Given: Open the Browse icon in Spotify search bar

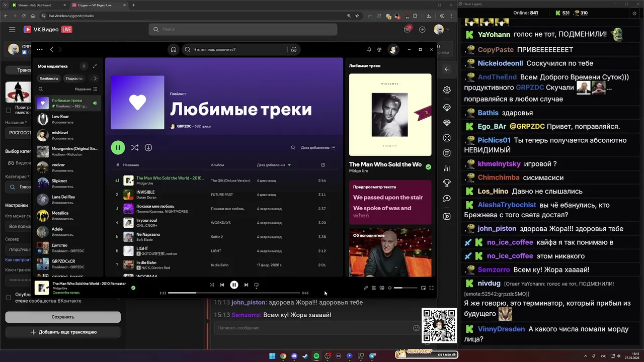Looking at the screenshot, I should click(x=294, y=49).
